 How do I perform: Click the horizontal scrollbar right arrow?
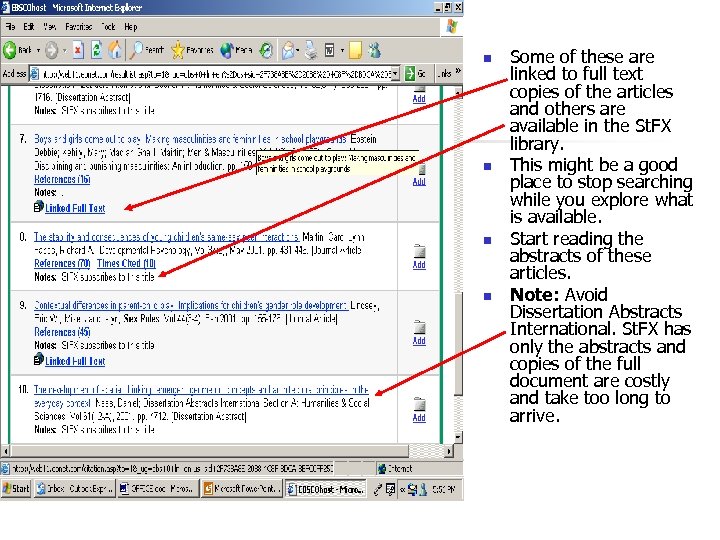pyautogui.click(x=449, y=451)
